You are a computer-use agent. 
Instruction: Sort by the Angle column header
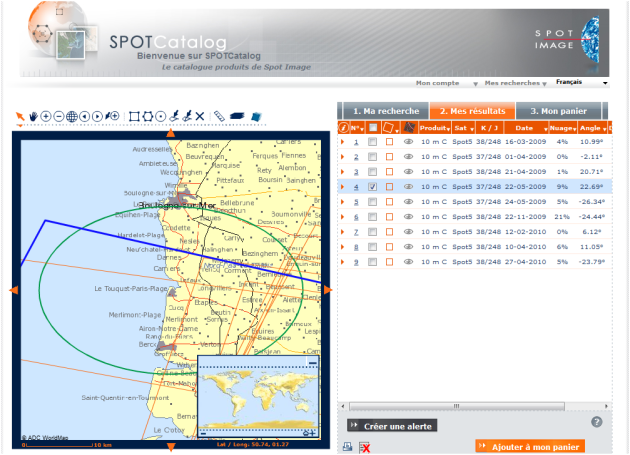click(593, 128)
